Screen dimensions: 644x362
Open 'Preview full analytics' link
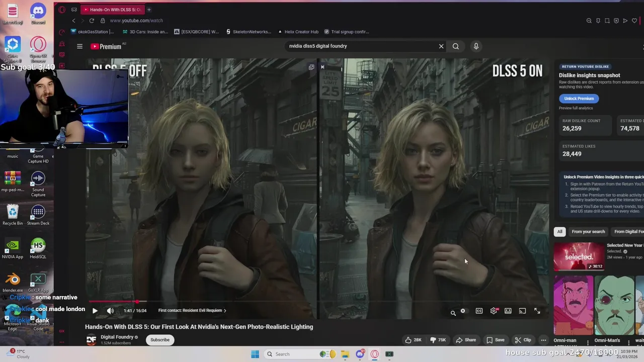point(576,108)
